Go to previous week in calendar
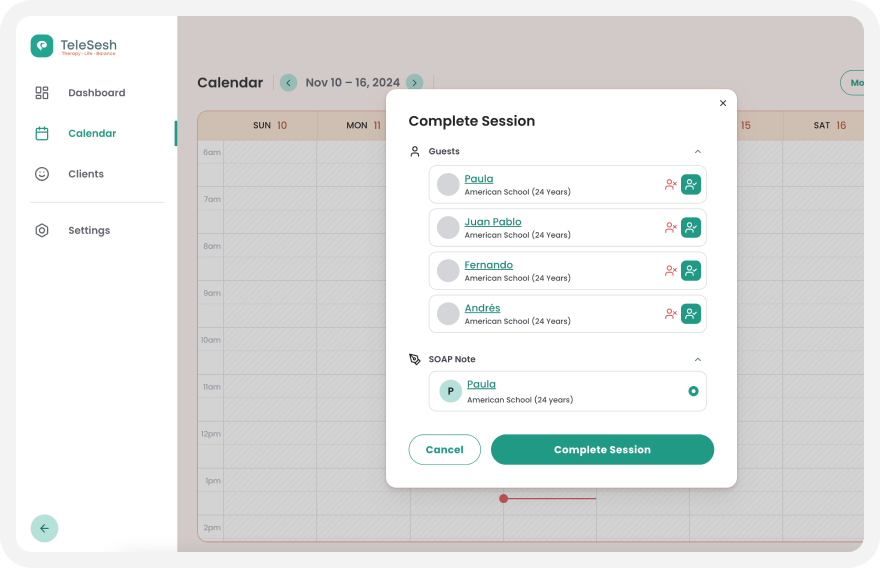Image resolution: width=880 pixels, height=568 pixels. click(289, 83)
